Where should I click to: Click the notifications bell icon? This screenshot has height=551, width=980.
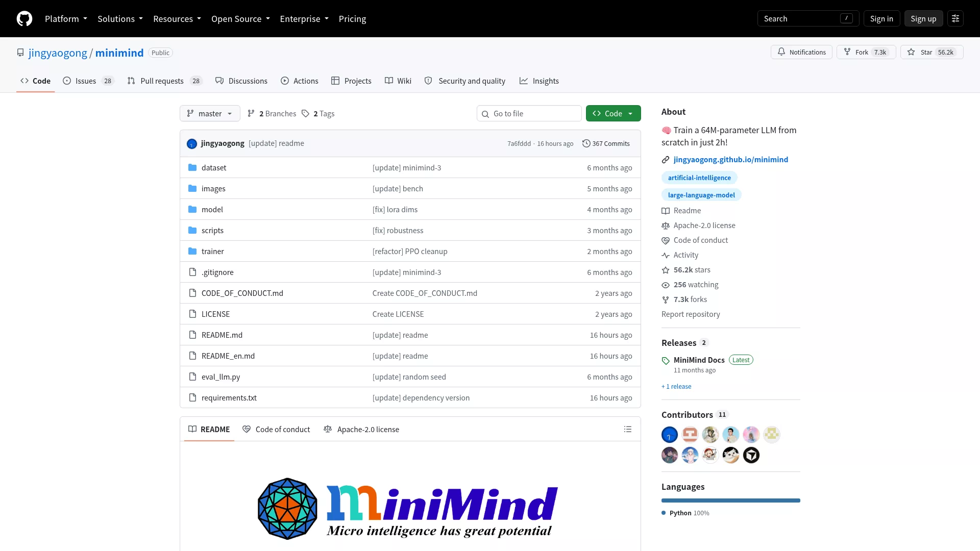coord(781,52)
